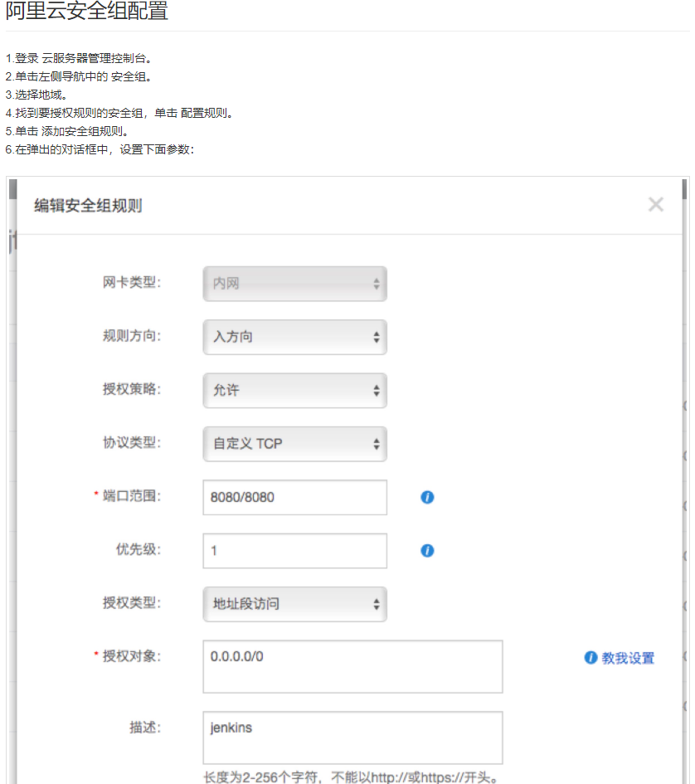Click the info icon beside 端口范围 field
The height and width of the screenshot is (784, 695).
point(426,497)
